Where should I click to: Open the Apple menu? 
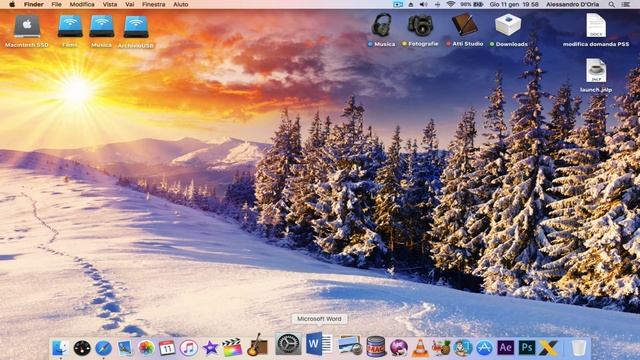pos(12,4)
